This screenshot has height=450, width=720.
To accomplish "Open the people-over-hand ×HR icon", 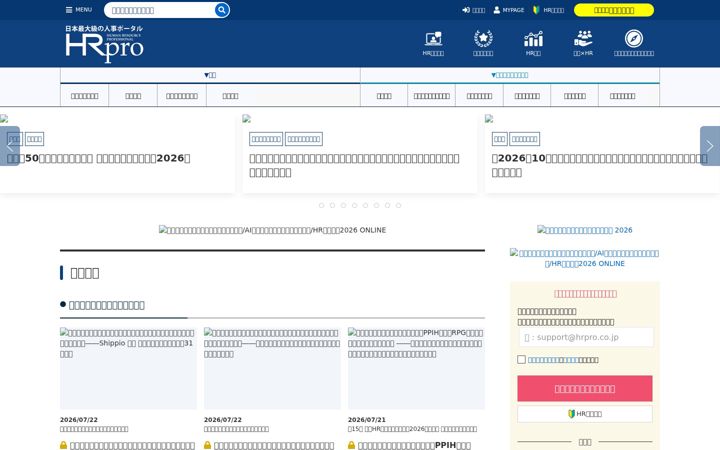I will tap(583, 39).
